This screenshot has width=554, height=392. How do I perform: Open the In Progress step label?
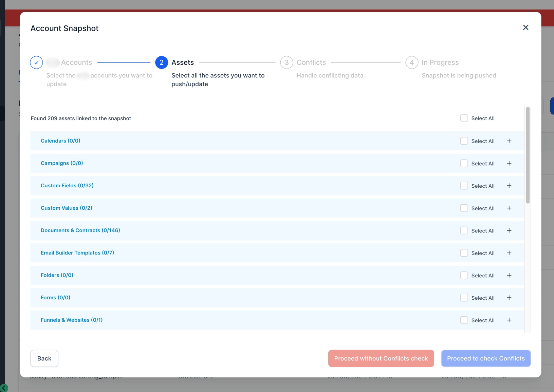[x=440, y=62]
